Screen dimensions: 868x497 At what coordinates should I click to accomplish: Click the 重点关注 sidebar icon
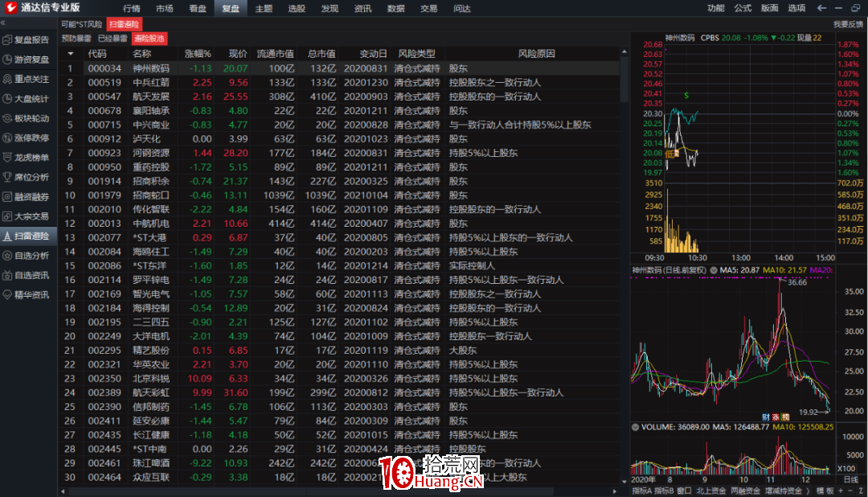pyautogui.click(x=7, y=80)
